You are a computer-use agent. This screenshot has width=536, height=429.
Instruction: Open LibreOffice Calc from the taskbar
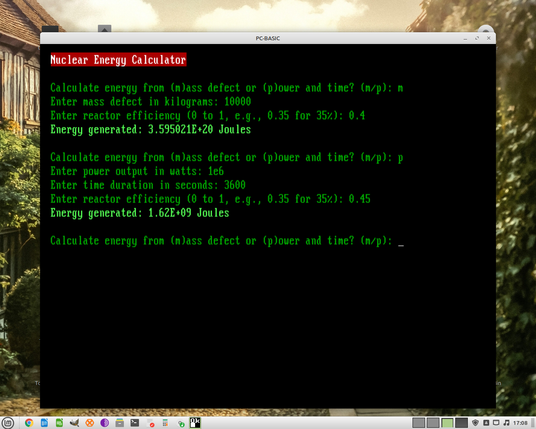(59, 423)
